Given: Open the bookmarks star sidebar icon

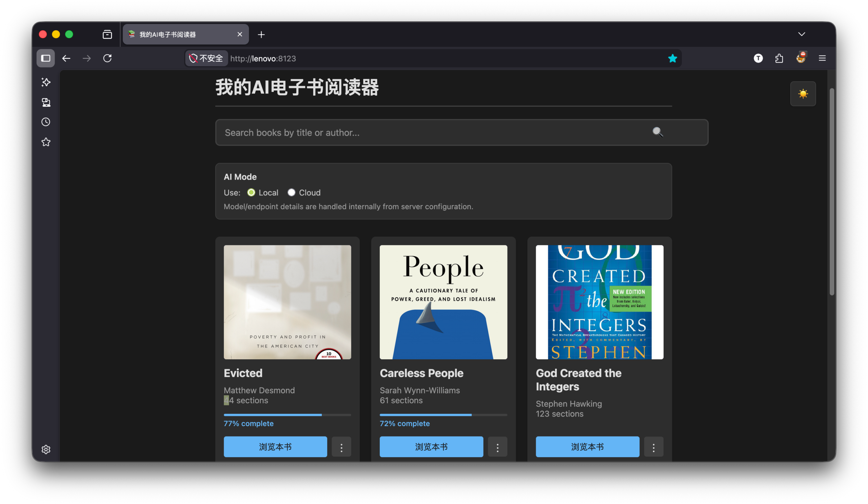Looking at the screenshot, I should (46, 142).
